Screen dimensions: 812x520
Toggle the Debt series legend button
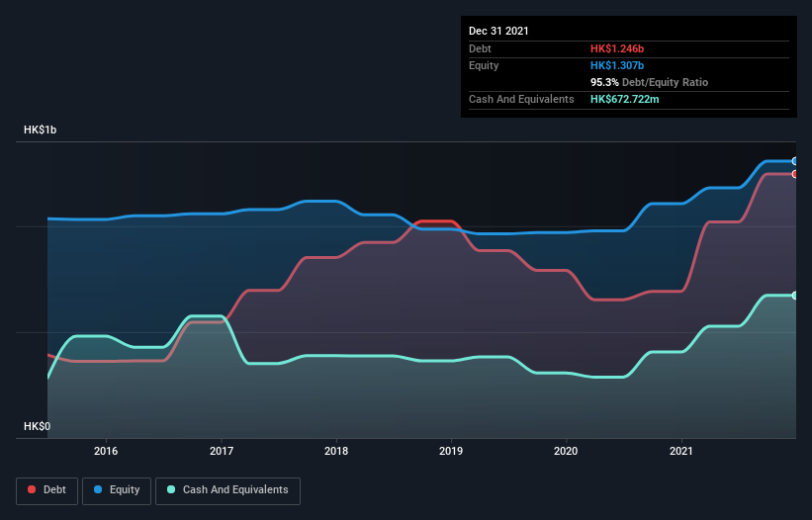pos(47,490)
